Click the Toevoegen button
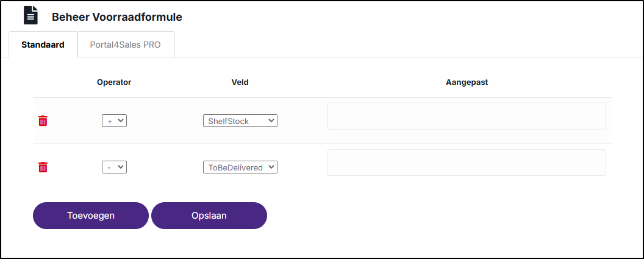This screenshot has height=259, width=644. (91, 216)
